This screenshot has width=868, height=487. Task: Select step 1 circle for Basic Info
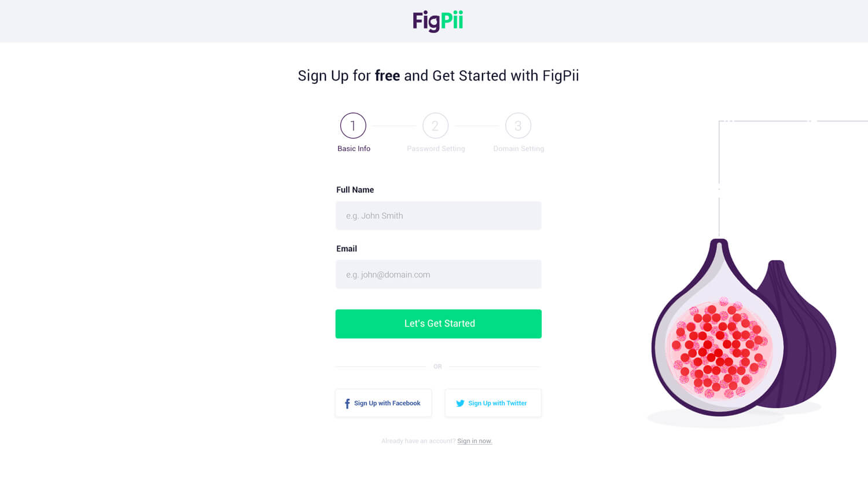pos(353,126)
